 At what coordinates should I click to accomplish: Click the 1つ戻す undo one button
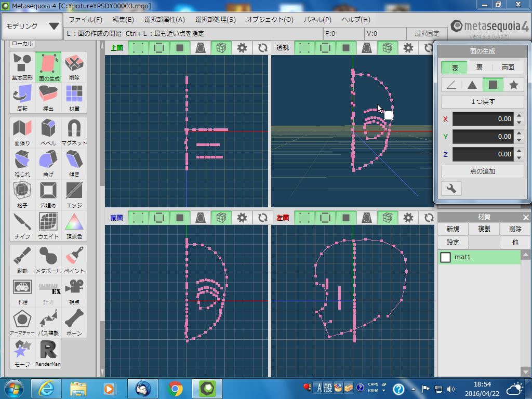[483, 101]
